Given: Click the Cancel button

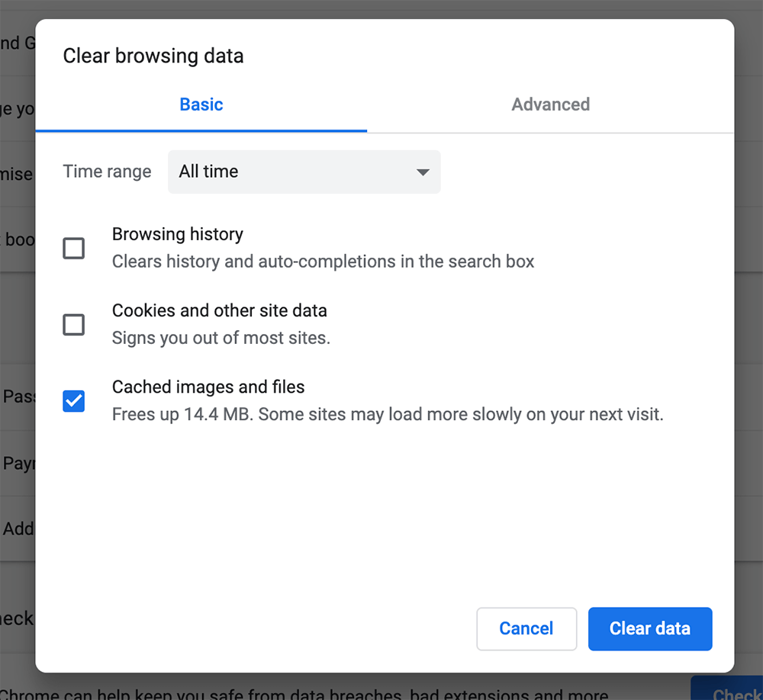Looking at the screenshot, I should (x=526, y=628).
